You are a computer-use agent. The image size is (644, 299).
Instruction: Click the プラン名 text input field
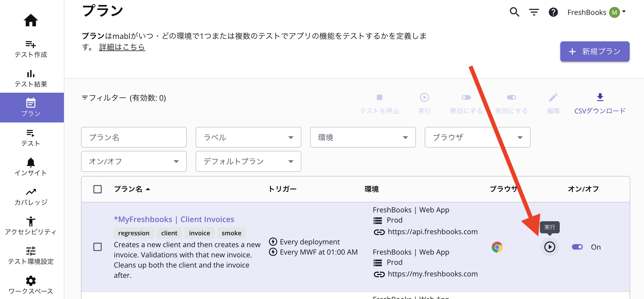tap(134, 137)
